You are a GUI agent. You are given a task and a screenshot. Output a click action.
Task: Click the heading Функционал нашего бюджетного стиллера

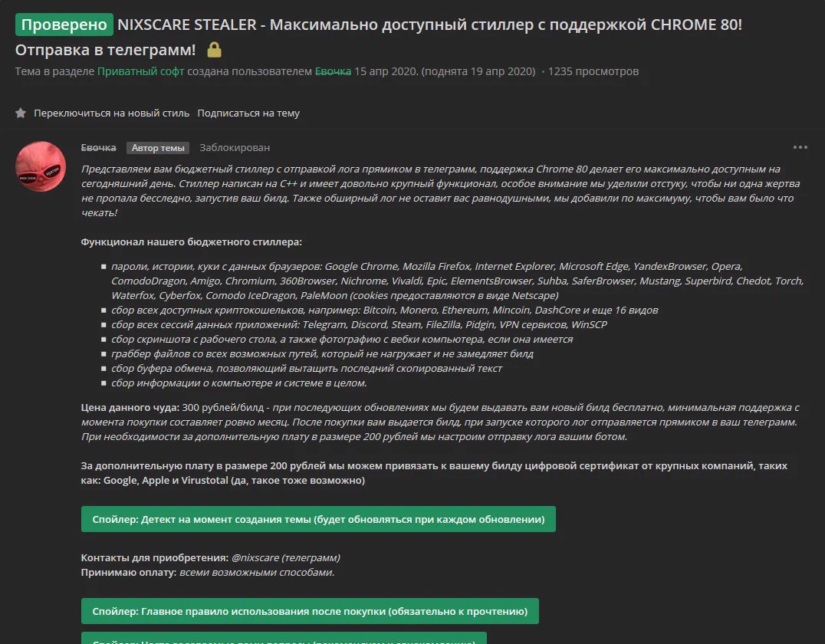(x=192, y=242)
